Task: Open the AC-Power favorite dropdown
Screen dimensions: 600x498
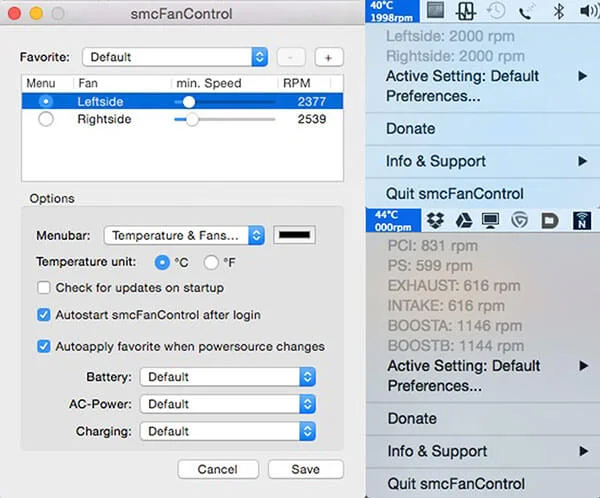Action: point(228,404)
